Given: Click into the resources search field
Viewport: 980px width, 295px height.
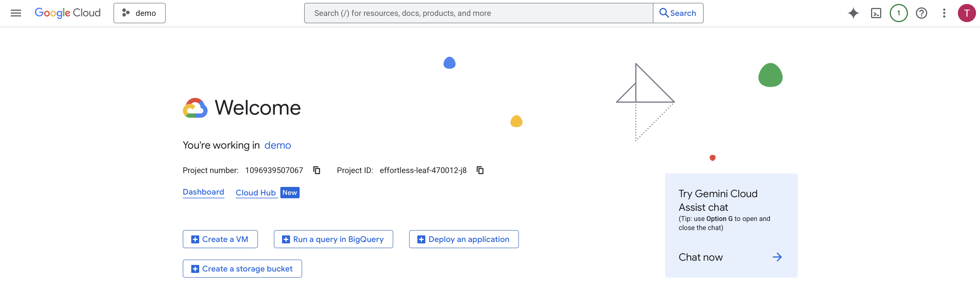Looking at the screenshot, I should (x=478, y=13).
